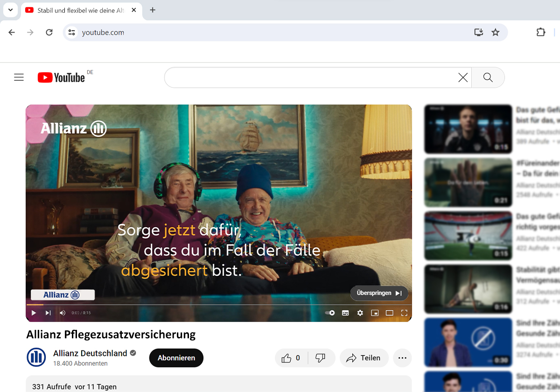Open suggested video with 0:15 stadium thumbnail
Image resolution: width=560 pixels, height=392 pixels.
coord(468,236)
